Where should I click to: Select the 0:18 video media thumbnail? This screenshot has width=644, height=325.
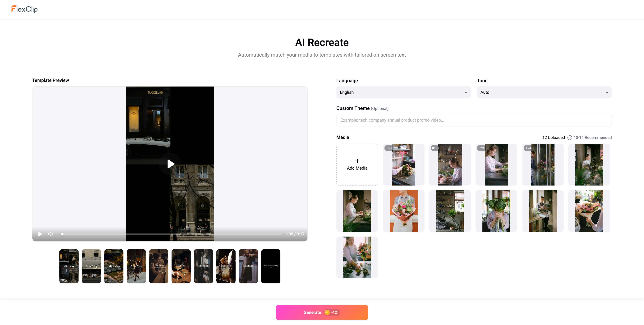(450, 164)
